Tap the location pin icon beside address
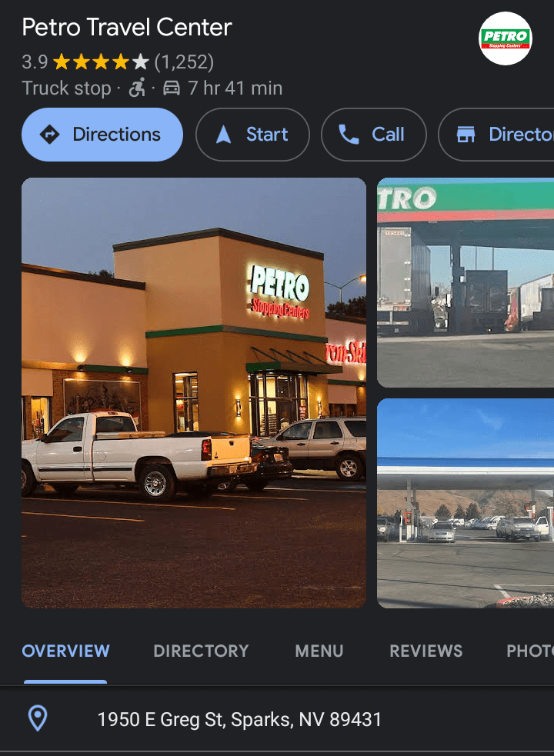 38,719
